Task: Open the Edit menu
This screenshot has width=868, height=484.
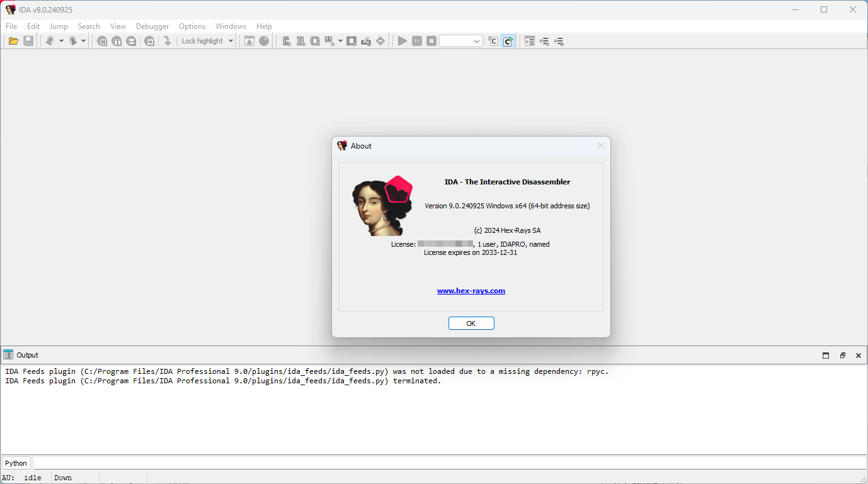Action: [33, 26]
